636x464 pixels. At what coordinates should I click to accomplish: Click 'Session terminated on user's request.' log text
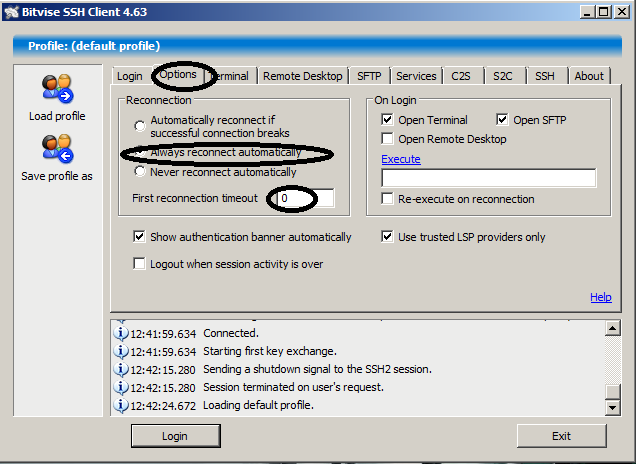click(293, 387)
